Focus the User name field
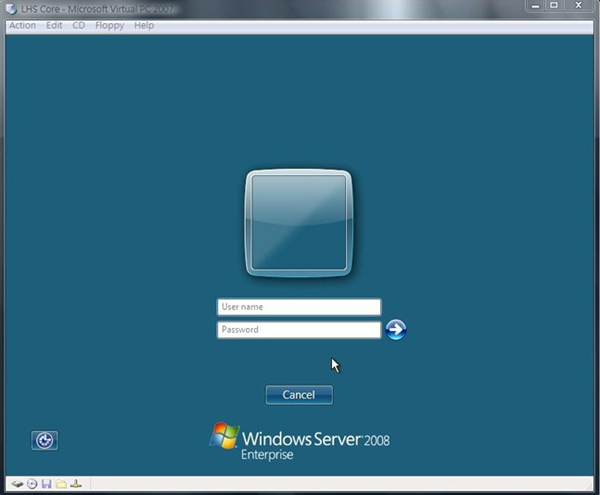Image resolution: width=600 pixels, height=495 pixels. click(299, 307)
